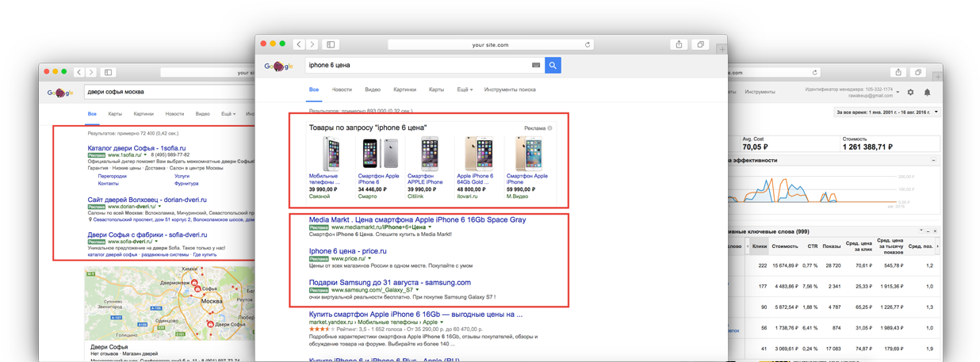This screenshot has height=362, width=980.
Task: Open the Двери Софья с фабрики - sofia-dveri.ru link
Action: point(147,234)
